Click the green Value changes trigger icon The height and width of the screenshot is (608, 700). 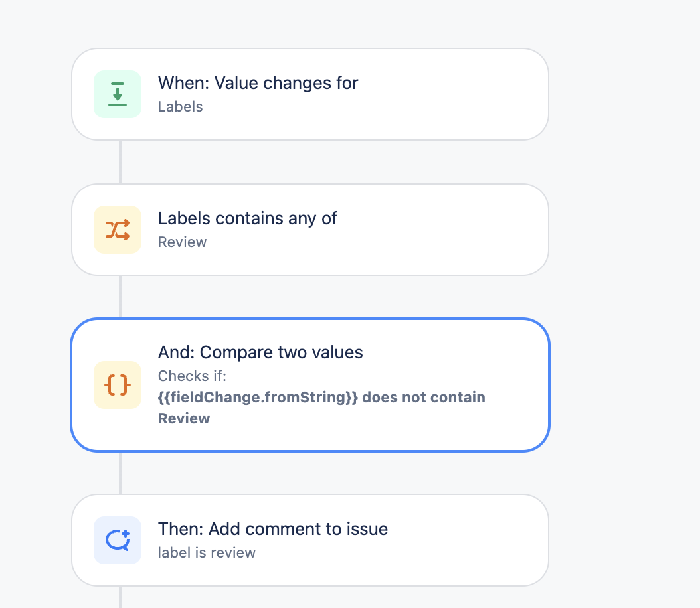click(118, 94)
